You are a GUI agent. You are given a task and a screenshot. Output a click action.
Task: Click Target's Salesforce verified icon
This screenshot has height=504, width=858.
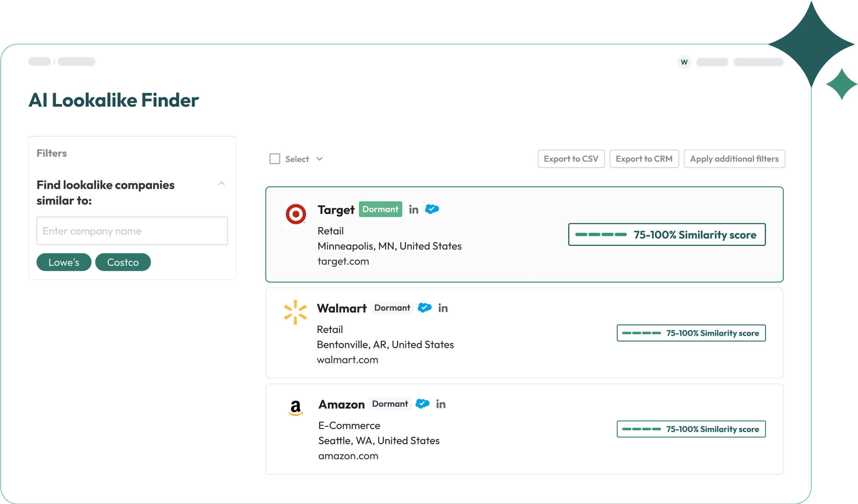tap(432, 209)
